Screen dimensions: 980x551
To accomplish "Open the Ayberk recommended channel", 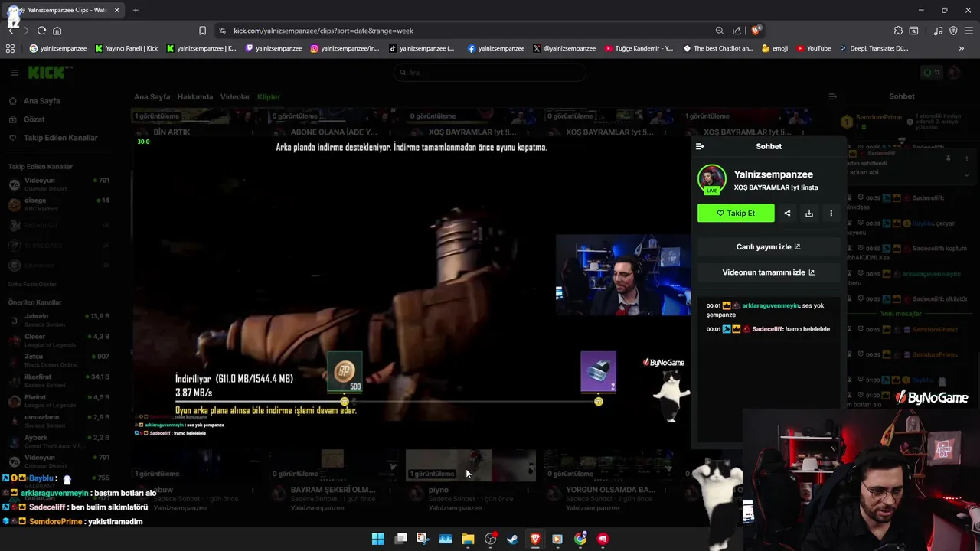I will 58,442.
